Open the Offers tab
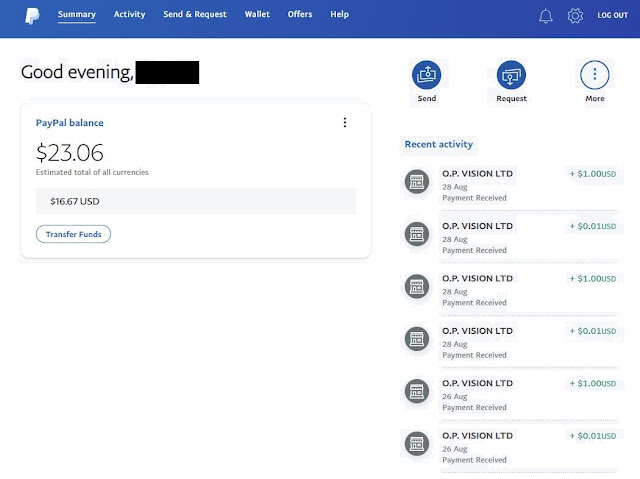Screen dimensions: 640x479 [x=300, y=14]
